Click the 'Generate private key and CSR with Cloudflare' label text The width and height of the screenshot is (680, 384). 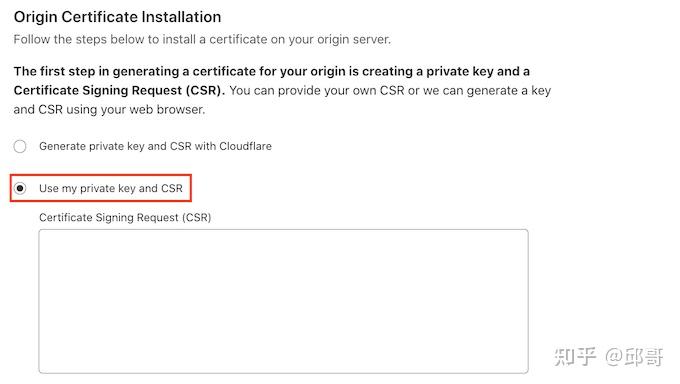(x=155, y=146)
